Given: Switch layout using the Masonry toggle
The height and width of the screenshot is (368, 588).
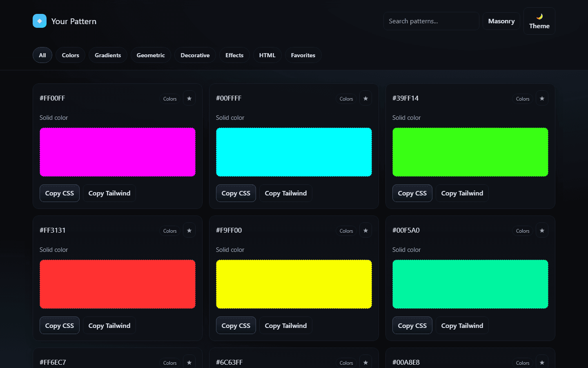Looking at the screenshot, I should point(501,21).
